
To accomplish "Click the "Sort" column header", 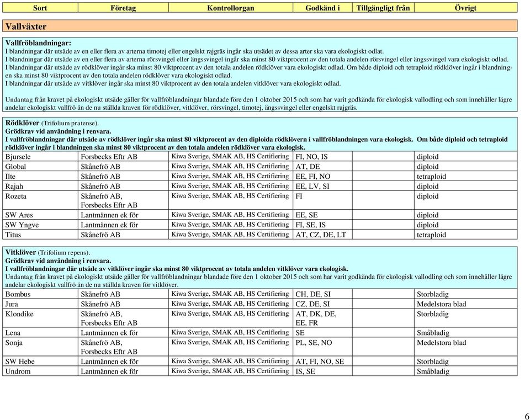I will tap(40, 8).
